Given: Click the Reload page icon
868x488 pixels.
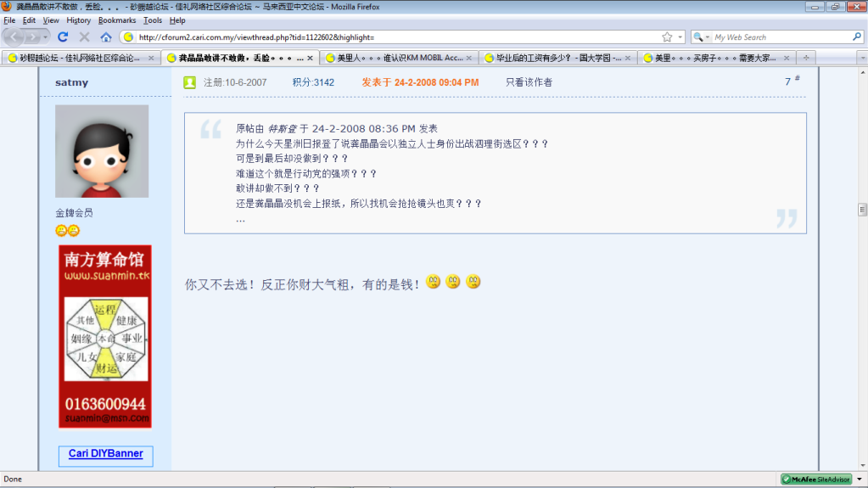Looking at the screenshot, I should [x=63, y=37].
